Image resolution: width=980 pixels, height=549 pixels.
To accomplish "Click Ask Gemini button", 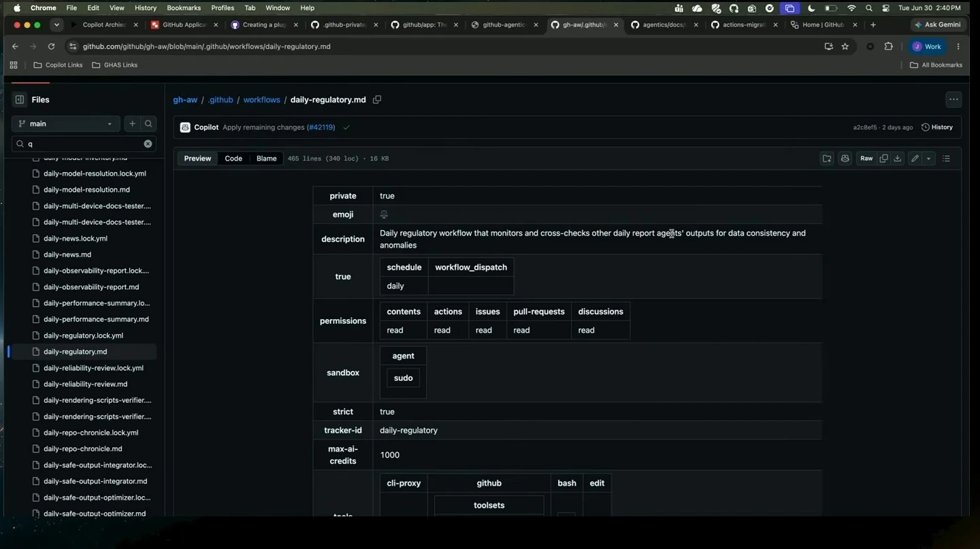I will [938, 24].
